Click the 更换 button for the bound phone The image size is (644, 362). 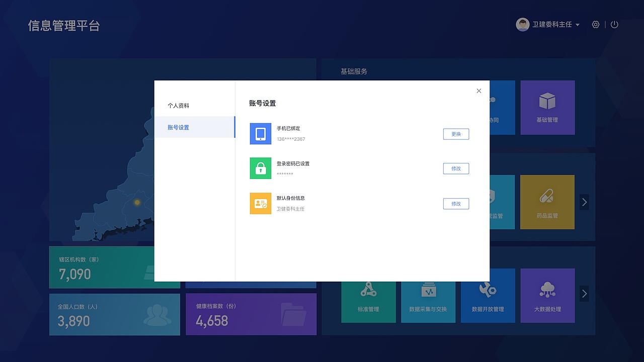coord(456,134)
